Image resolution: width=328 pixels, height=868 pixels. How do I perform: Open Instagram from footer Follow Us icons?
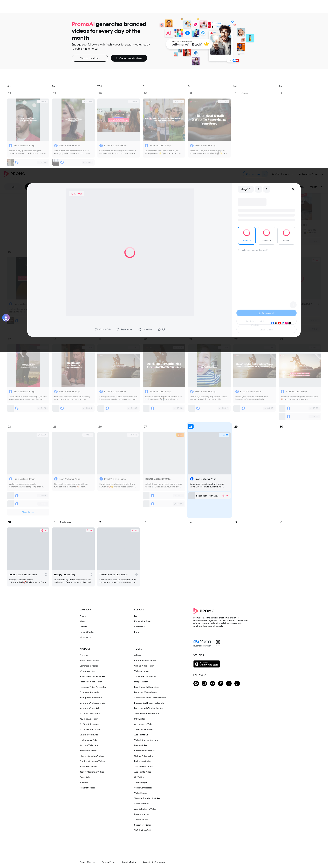tap(204, 683)
